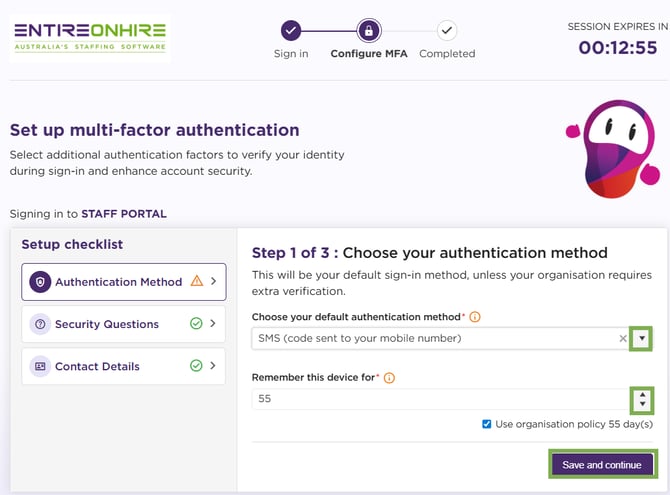The width and height of the screenshot is (670, 495).
Task: Open the default authentication method dropdown arrow
Action: 641,339
